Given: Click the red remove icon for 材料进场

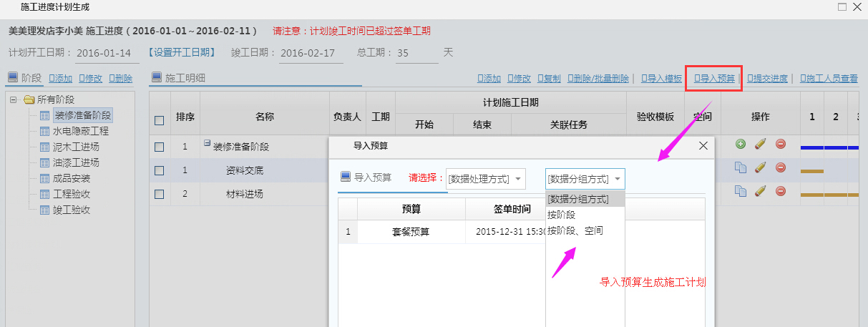Looking at the screenshot, I should tap(781, 191).
